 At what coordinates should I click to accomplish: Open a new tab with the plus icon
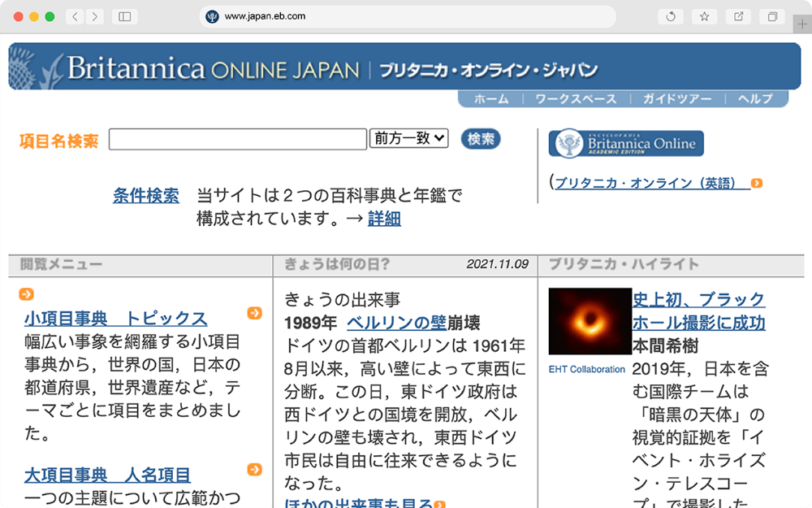pyautogui.click(x=802, y=24)
